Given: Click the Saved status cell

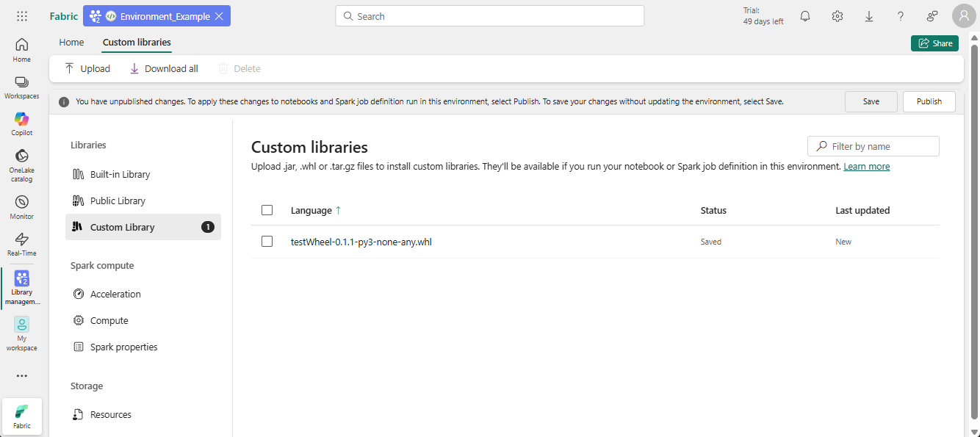Looking at the screenshot, I should click(711, 242).
